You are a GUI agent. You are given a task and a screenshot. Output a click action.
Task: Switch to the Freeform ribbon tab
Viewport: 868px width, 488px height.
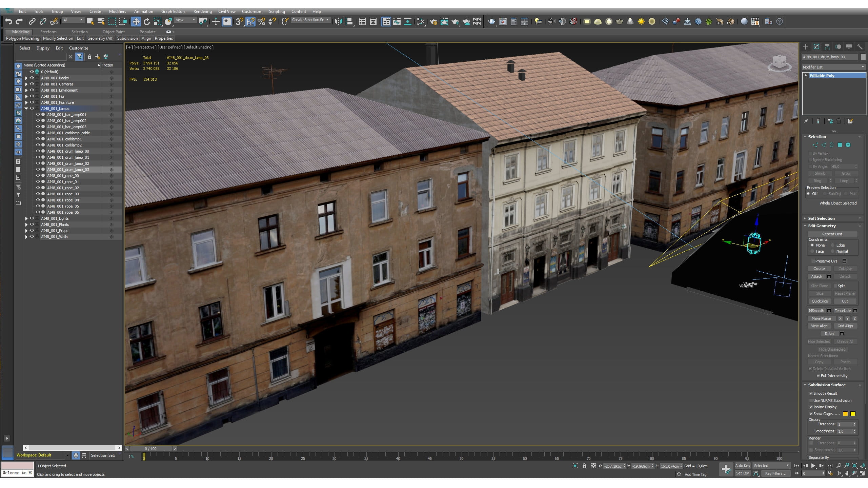click(x=48, y=32)
